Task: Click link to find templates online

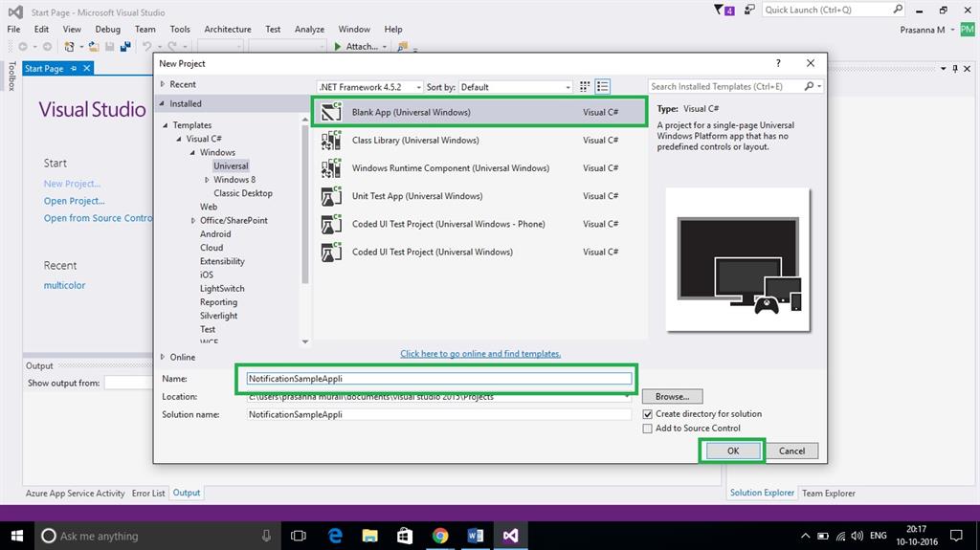Action: (x=480, y=354)
